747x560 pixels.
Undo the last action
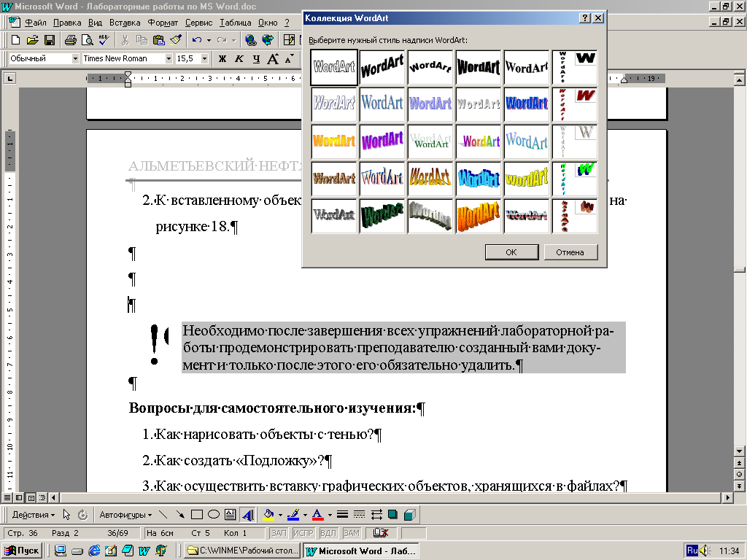click(x=197, y=40)
